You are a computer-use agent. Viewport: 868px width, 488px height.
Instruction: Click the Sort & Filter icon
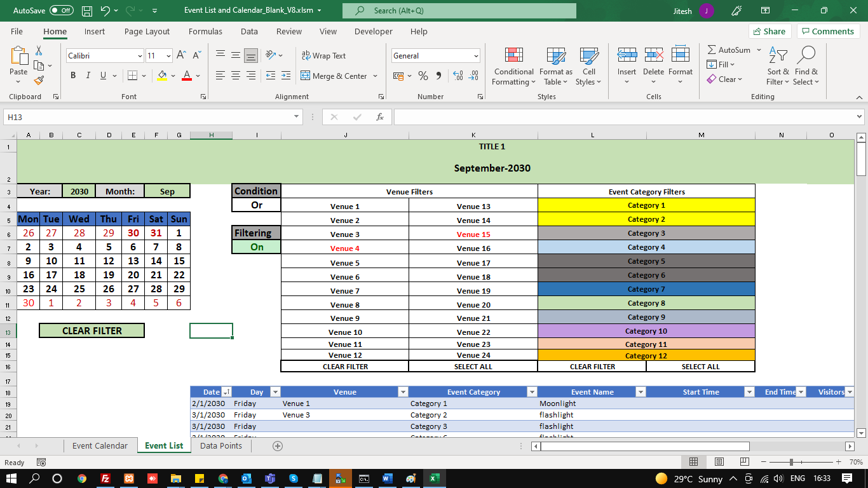[777, 56]
